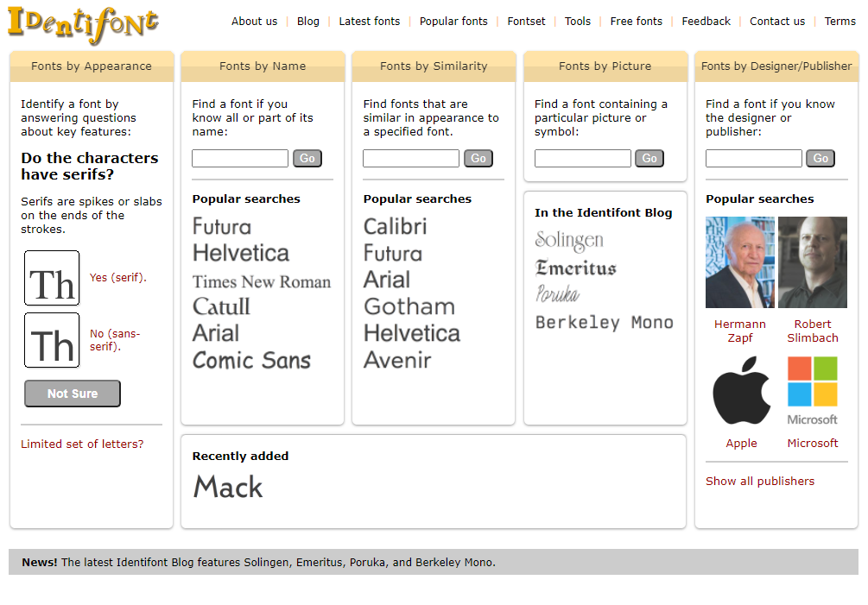Select the serif 'Th' sample image
The width and height of the screenshot is (868, 605).
click(x=52, y=278)
